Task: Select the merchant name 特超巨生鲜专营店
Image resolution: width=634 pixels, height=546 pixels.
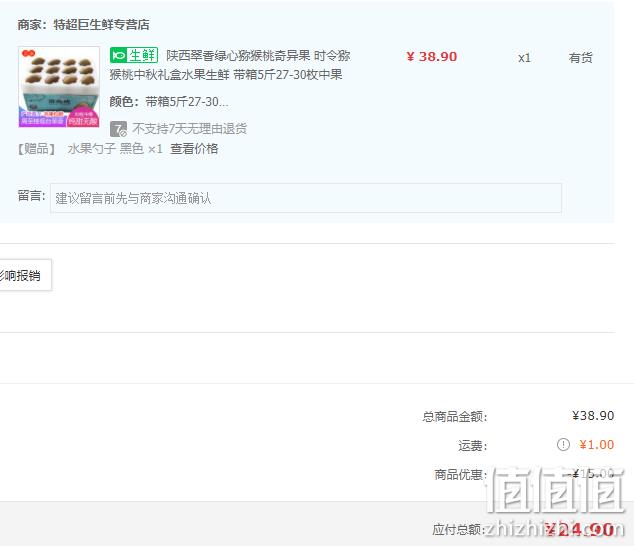Action: [101, 25]
